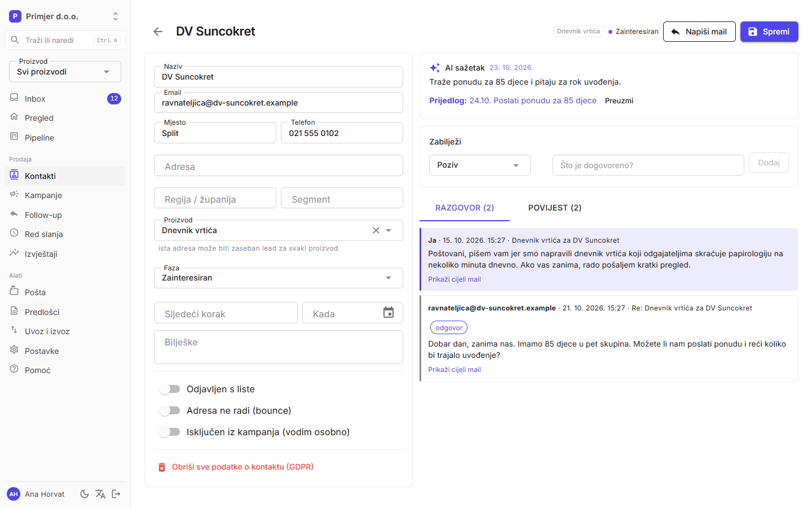Go back using the arrow next to DV Suncokret
This screenshot has height=508, width=812.
158,32
